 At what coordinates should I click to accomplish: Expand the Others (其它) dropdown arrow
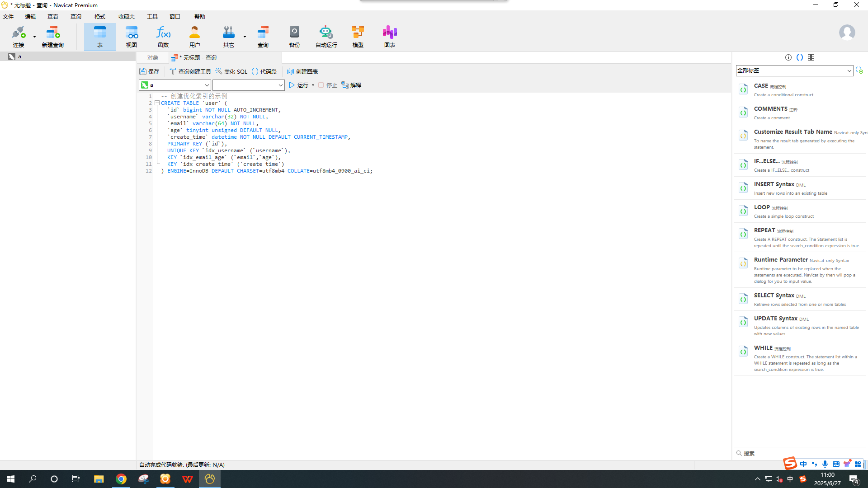[x=245, y=37]
